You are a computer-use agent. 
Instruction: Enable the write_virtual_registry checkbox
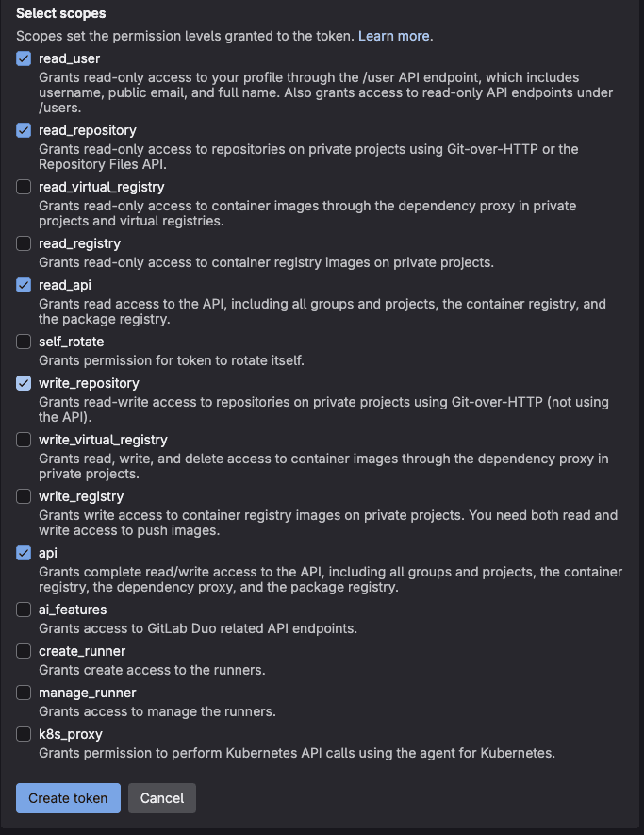tap(24, 440)
